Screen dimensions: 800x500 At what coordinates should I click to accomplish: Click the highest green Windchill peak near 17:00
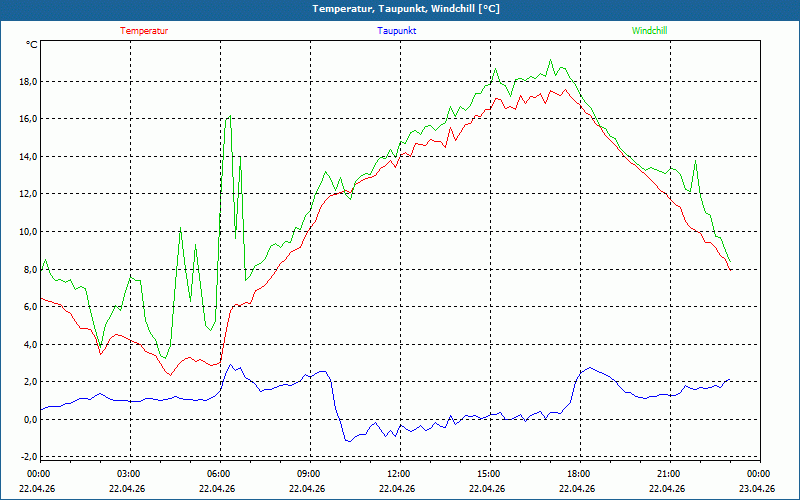(550, 60)
